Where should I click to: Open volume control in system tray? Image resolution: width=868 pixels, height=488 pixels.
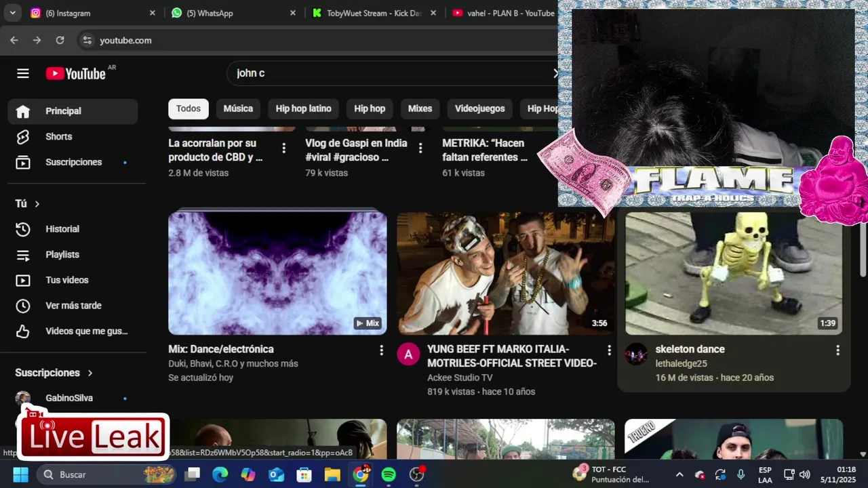pyautogui.click(x=805, y=474)
